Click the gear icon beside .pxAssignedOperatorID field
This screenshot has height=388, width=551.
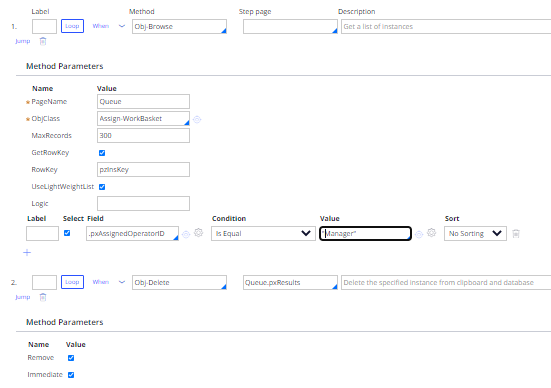tap(199, 233)
